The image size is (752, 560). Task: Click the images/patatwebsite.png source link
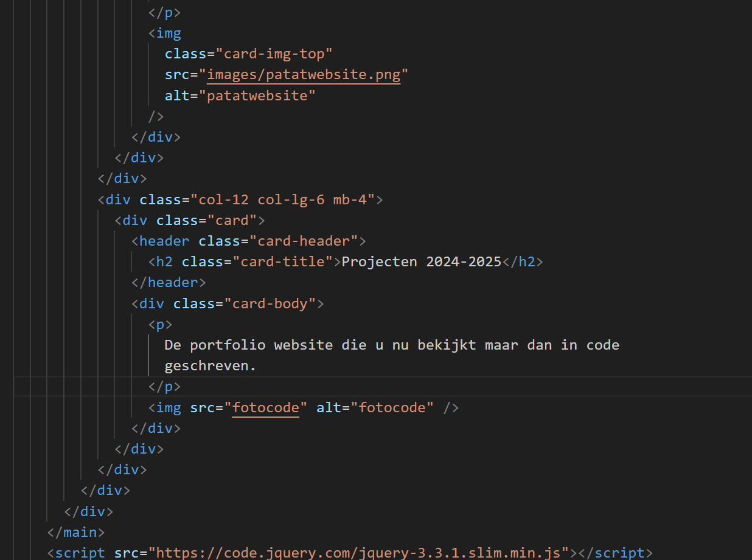click(304, 75)
